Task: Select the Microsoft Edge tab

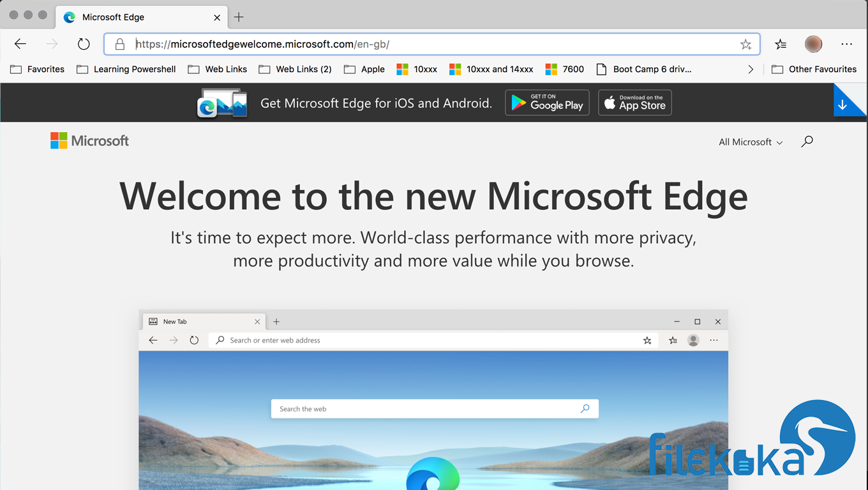Action: (x=142, y=17)
